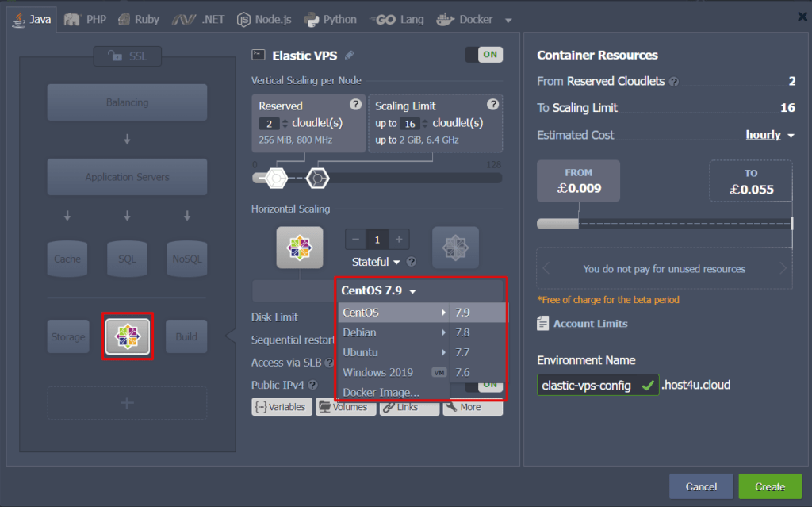Open the Variables settings
This screenshot has width=812, height=507.
point(282,407)
